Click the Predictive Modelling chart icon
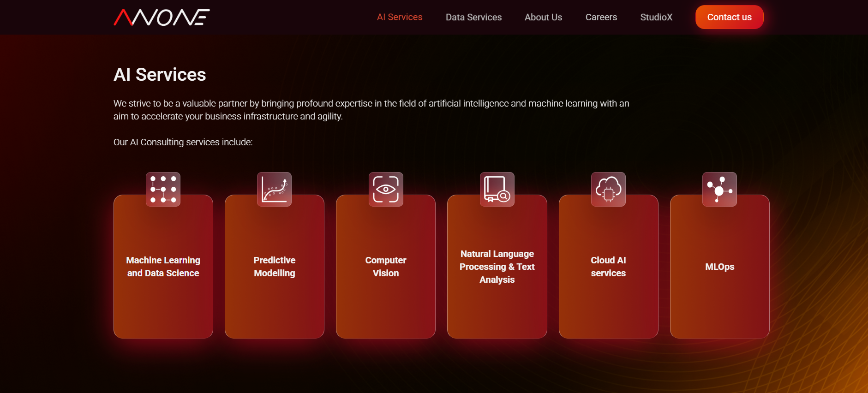868x393 pixels. point(275,189)
